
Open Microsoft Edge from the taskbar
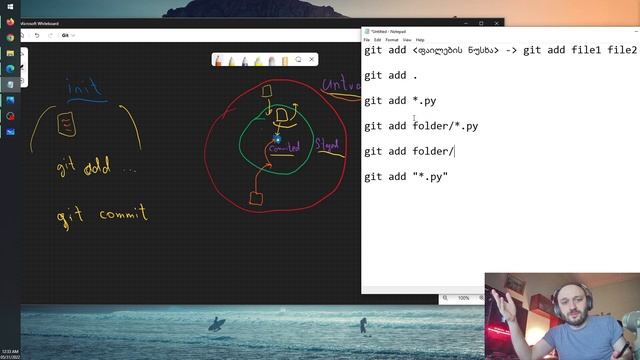pyautogui.click(x=10, y=69)
